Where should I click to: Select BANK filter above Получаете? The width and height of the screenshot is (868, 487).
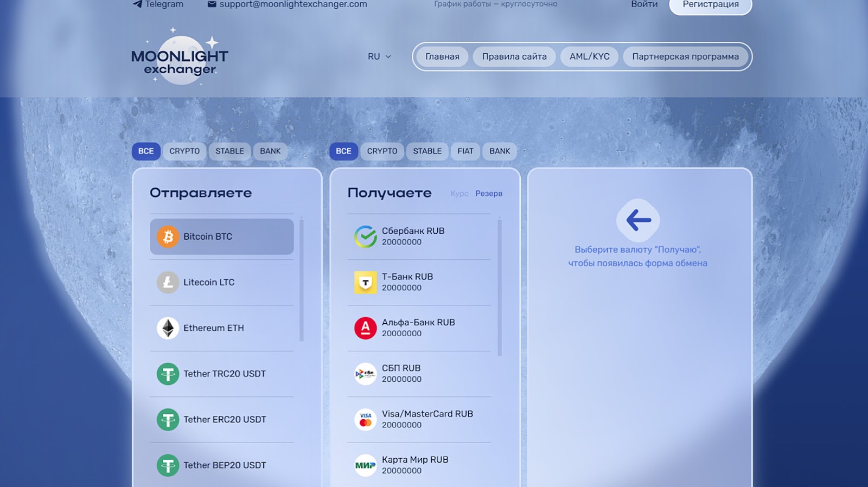click(x=500, y=151)
